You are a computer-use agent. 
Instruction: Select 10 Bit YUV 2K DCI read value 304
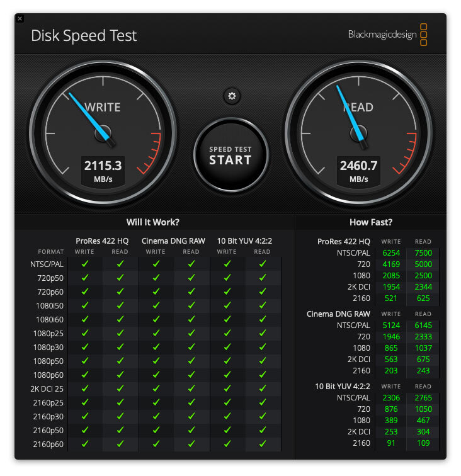(x=423, y=432)
